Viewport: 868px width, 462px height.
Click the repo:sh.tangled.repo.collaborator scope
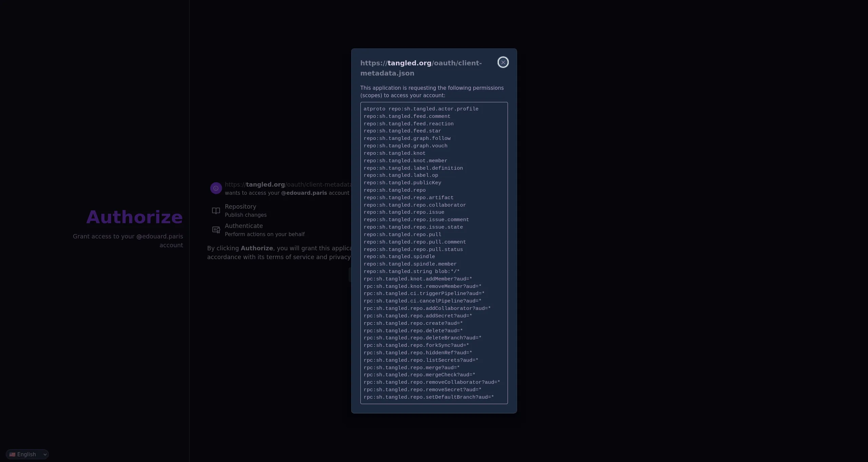415,205
